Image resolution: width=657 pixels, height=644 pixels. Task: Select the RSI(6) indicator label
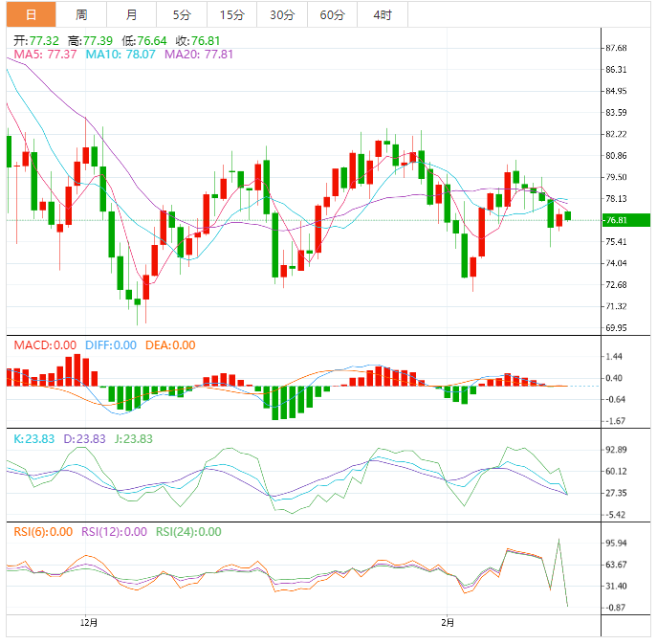(x=43, y=532)
